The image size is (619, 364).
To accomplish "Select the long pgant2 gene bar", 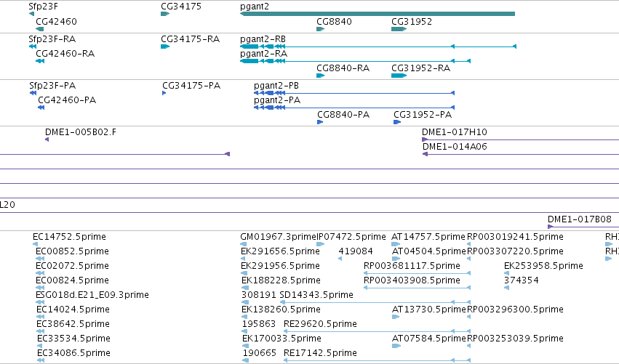I will coord(378,14).
